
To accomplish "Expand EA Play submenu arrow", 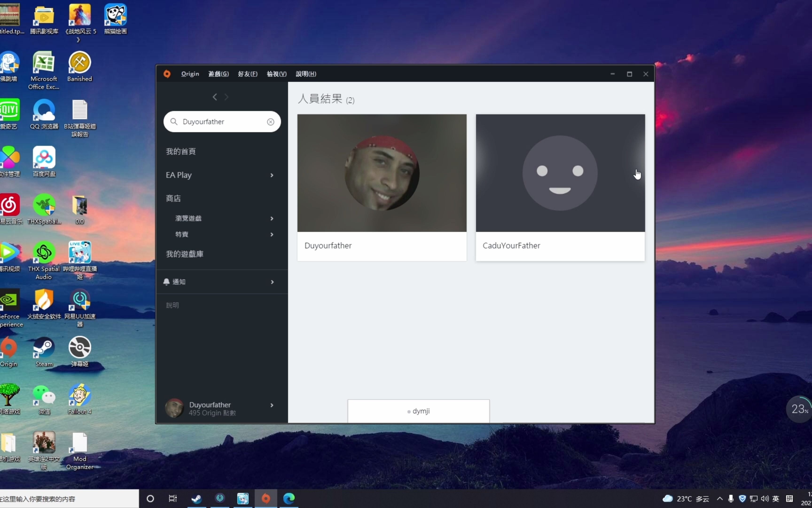I will pyautogui.click(x=272, y=175).
